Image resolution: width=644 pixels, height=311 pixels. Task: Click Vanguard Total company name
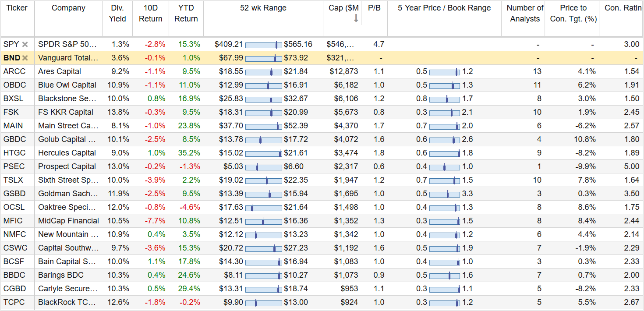[68, 58]
